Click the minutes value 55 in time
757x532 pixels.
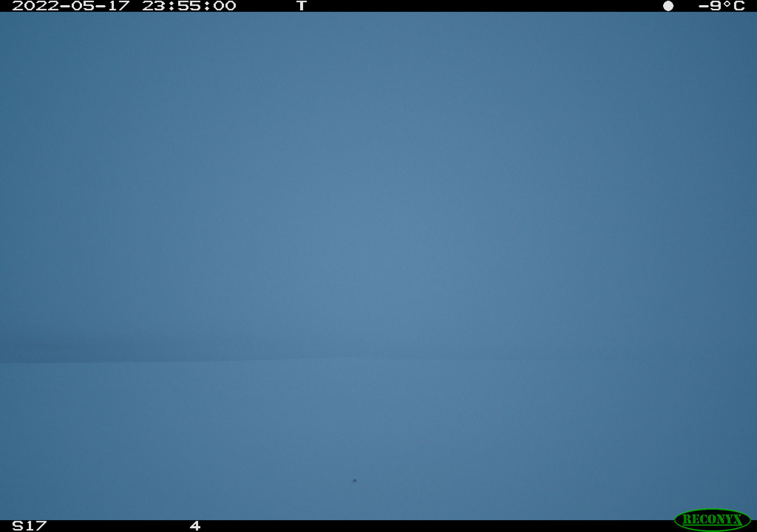(x=189, y=6)
